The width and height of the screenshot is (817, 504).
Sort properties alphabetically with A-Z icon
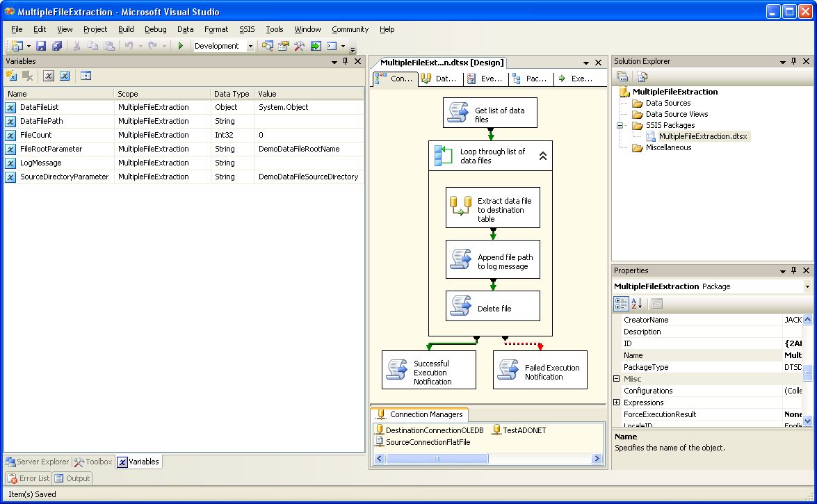(x=637, y=304)
